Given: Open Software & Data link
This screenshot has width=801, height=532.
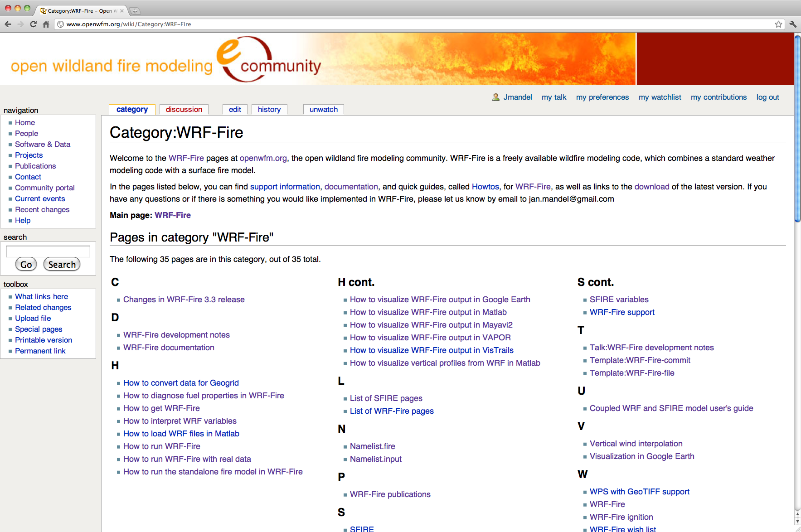Looking at the screenshot, I should click(x=43, y=144).
